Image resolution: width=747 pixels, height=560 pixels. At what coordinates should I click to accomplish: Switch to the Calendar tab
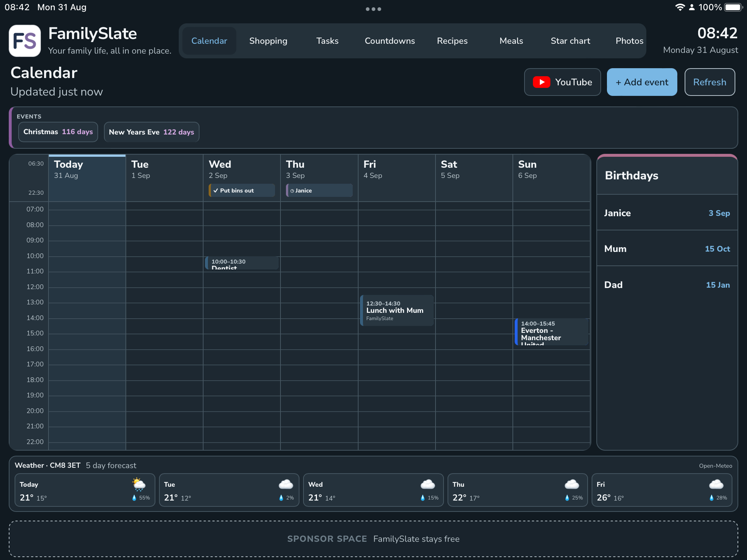click(x=209, y=41)
